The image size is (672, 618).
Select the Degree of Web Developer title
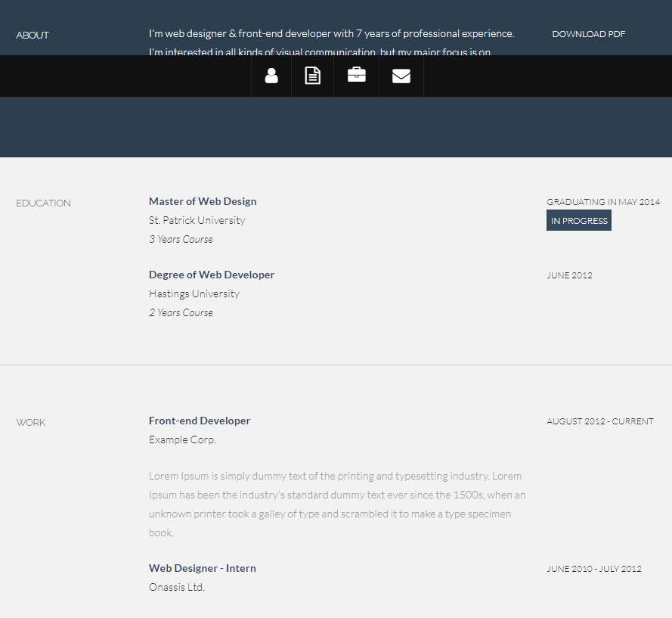[212, 275]
